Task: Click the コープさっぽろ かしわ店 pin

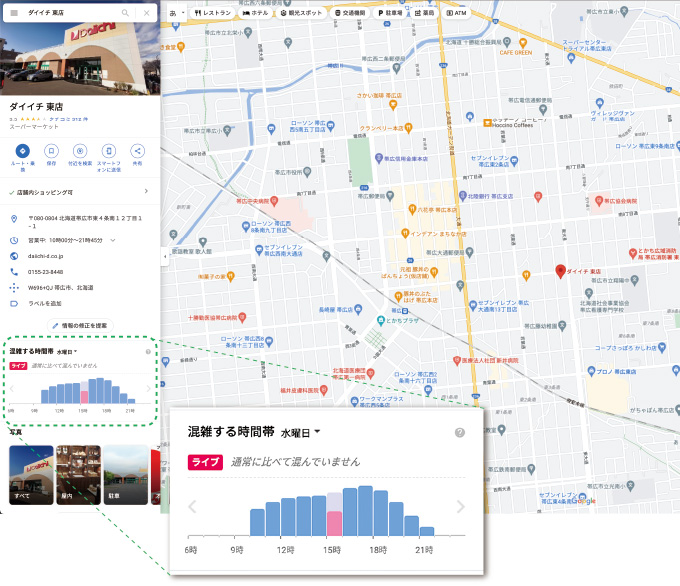Action: click(661, 347)
